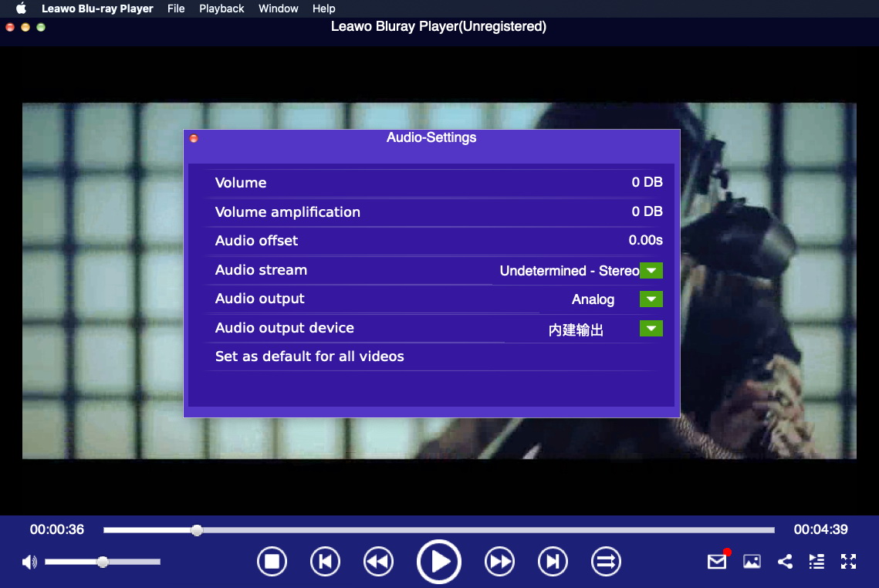Open the Audio output dropdown arrow
Image resolution: width=879 pixels, height=588 pixels.
pyautogui.click(x=651, y=299)
